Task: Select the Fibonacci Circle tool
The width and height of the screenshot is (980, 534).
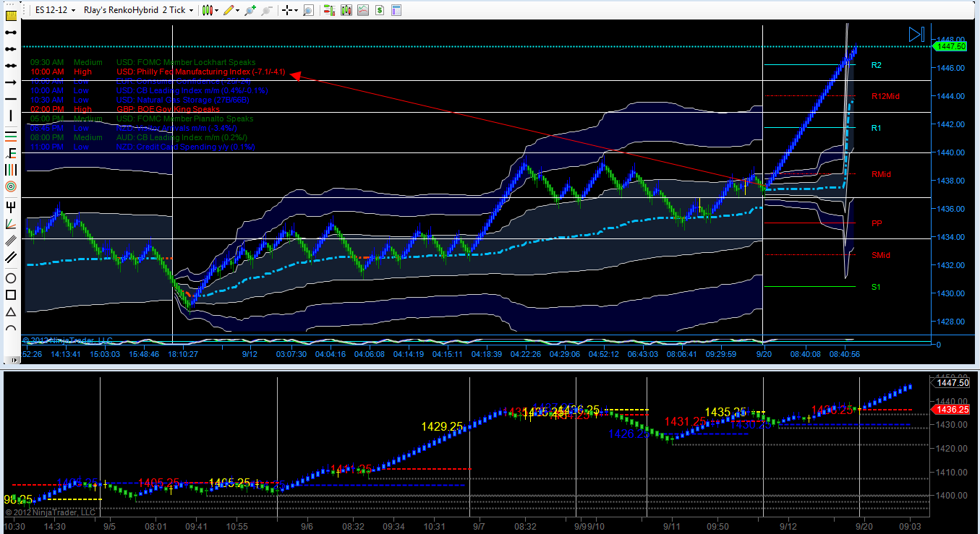Action: pyautogui.click(x=11, y=186)
